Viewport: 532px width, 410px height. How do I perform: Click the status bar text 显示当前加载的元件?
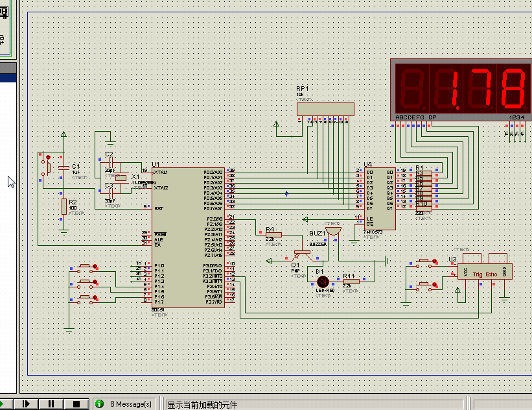pos(202,405)
